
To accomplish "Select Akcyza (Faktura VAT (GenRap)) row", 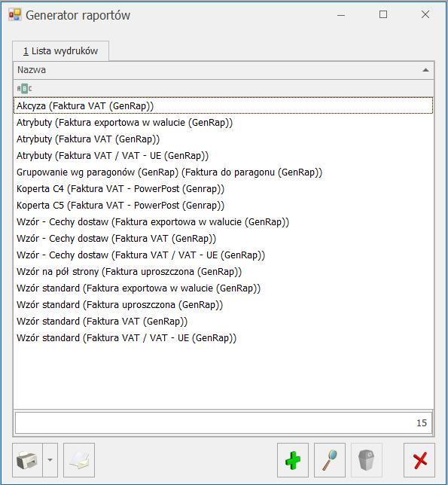I will (x=223, y=105).
